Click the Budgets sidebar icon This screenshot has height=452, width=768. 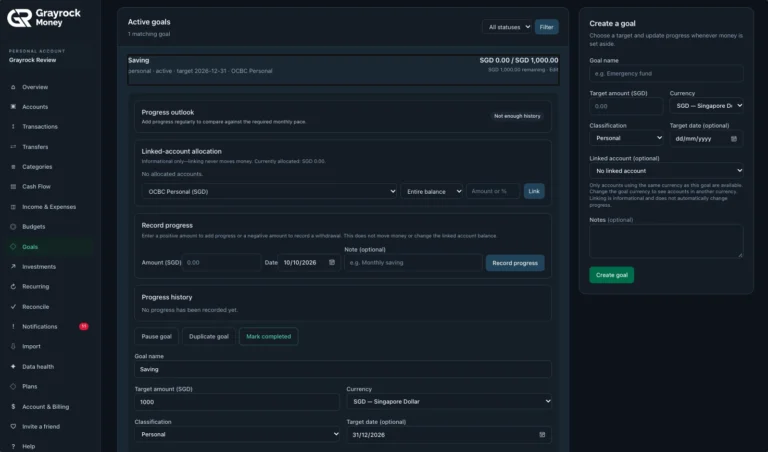(13, 227)
